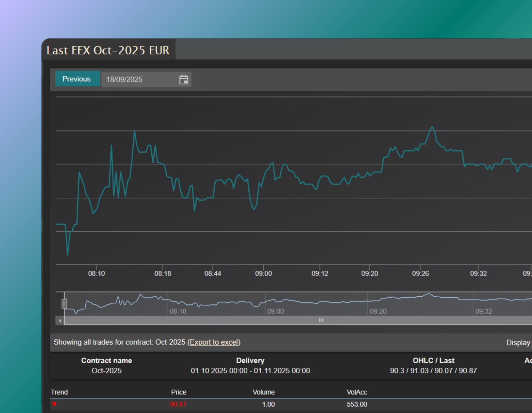The image size is (532, 413).
Task: Click the Volume column header
Action: (x=264, y=392)
